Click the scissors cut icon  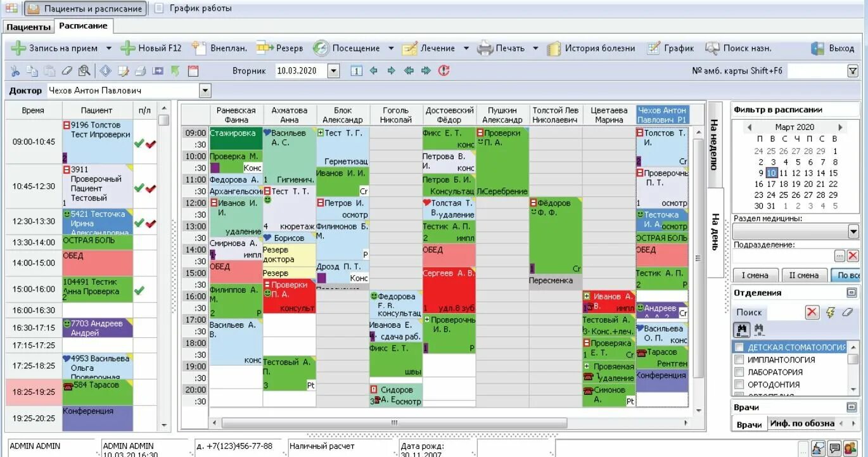click(x=15, y=71)
